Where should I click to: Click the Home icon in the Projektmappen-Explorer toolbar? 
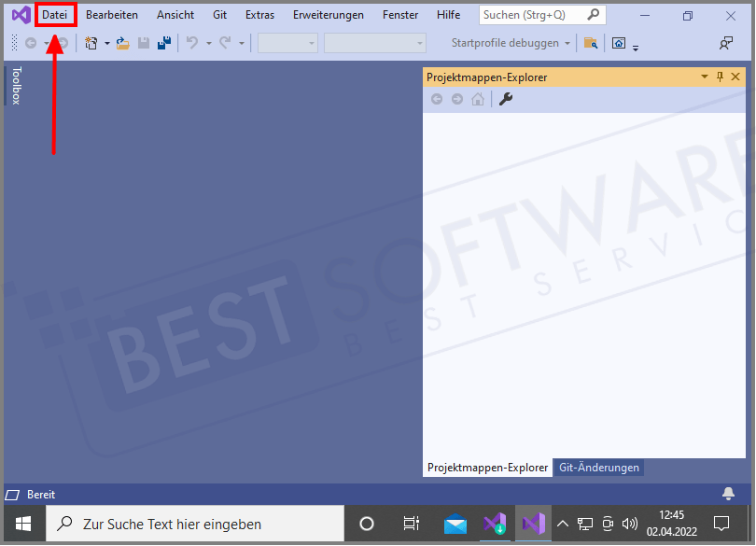[478, 99]
